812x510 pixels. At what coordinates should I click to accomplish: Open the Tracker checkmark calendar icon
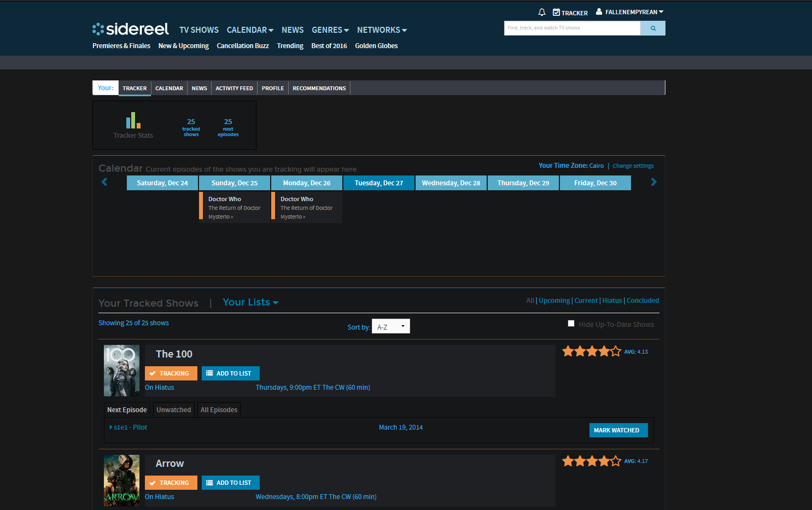pos(556,12)
